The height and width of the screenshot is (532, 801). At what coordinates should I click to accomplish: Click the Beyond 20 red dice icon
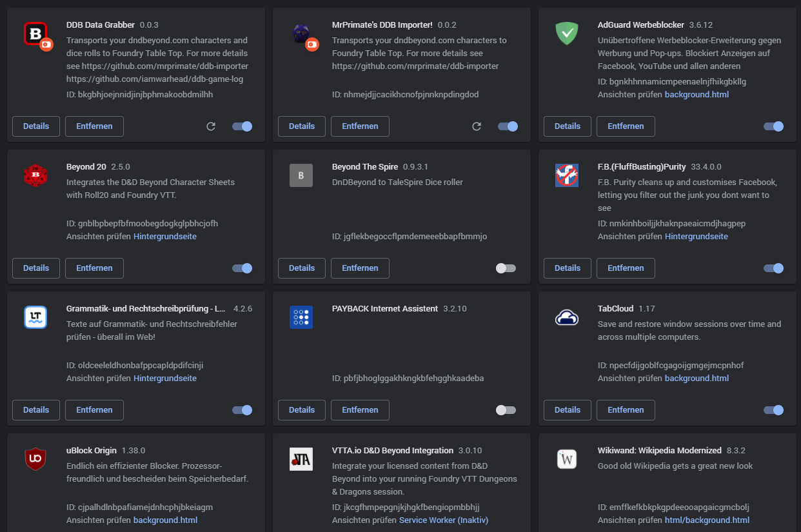[35, 175]
